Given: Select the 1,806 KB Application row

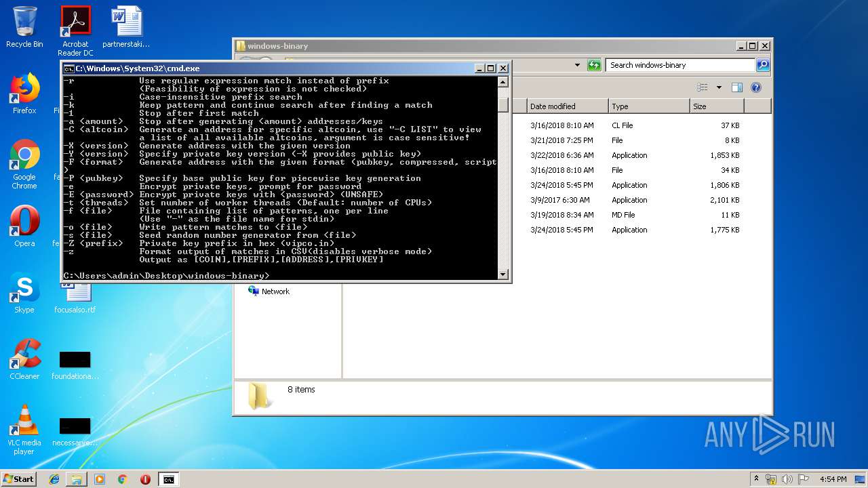Looking at the screenshot, I should pos(556,185).
